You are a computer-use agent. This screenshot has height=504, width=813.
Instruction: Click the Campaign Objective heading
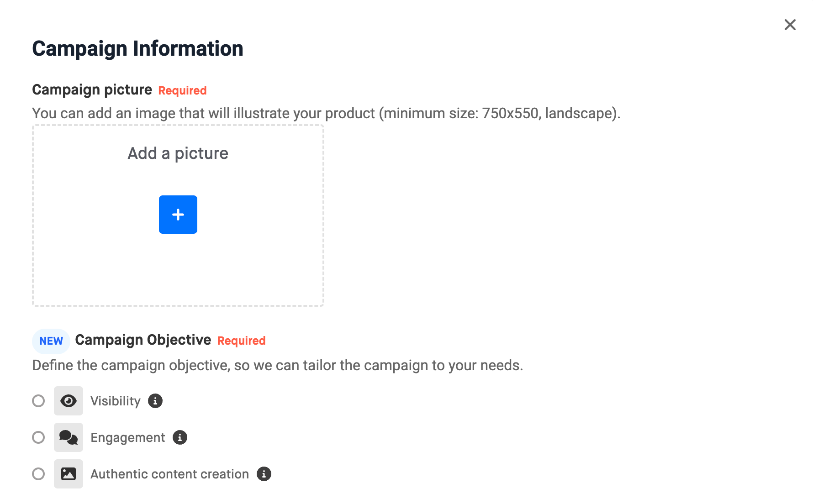(x=143, y=340)
